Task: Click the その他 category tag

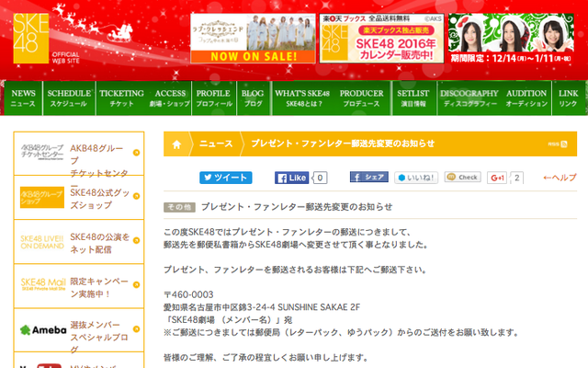Action: [179, 207]
